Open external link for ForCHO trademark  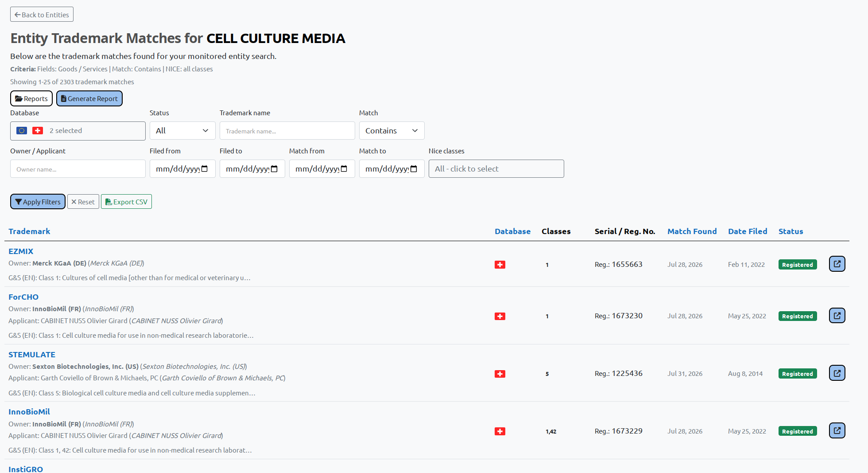click(837, 316)
